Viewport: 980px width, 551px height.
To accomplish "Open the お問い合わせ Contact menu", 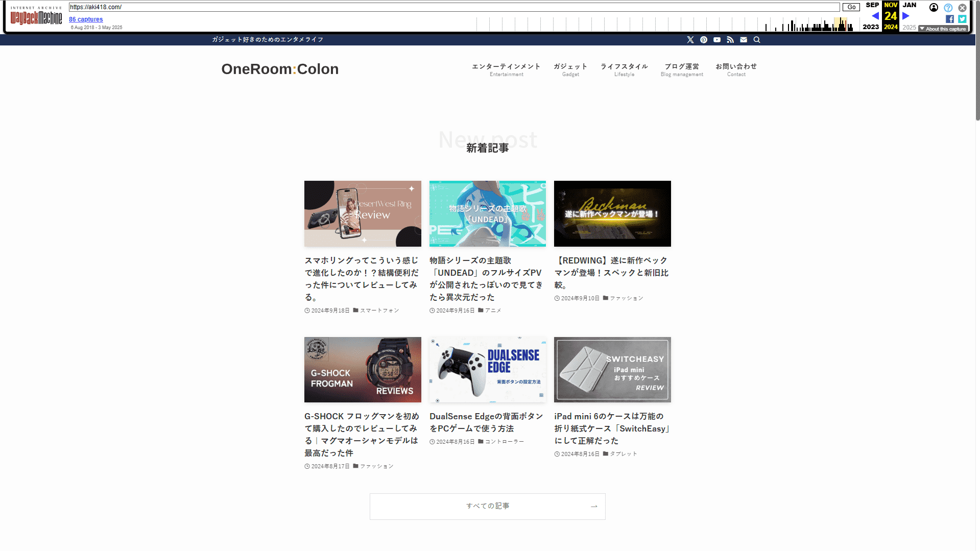I will point(736,69).
